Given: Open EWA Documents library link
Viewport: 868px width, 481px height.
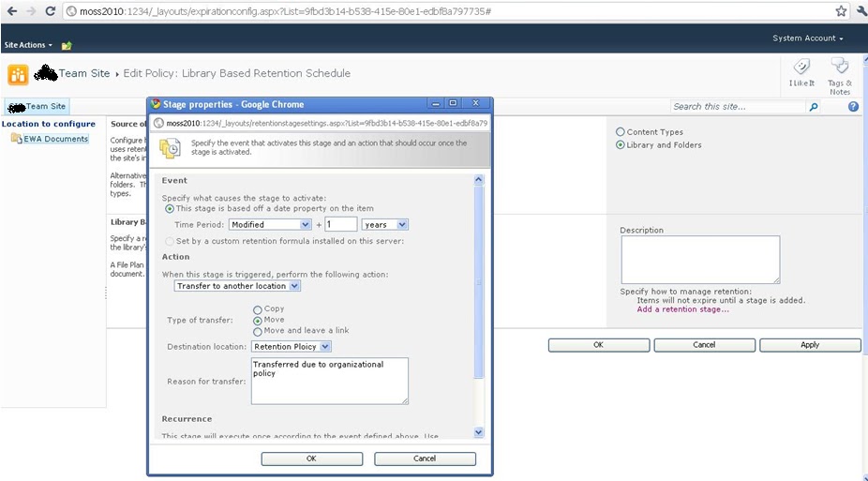Looking at the screenshot, I should 55,139.
